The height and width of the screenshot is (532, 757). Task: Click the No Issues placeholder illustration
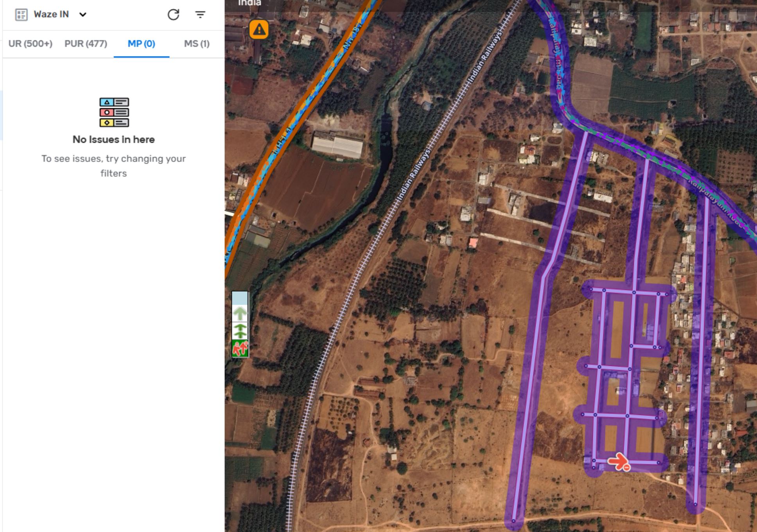(x=114, y=112)
